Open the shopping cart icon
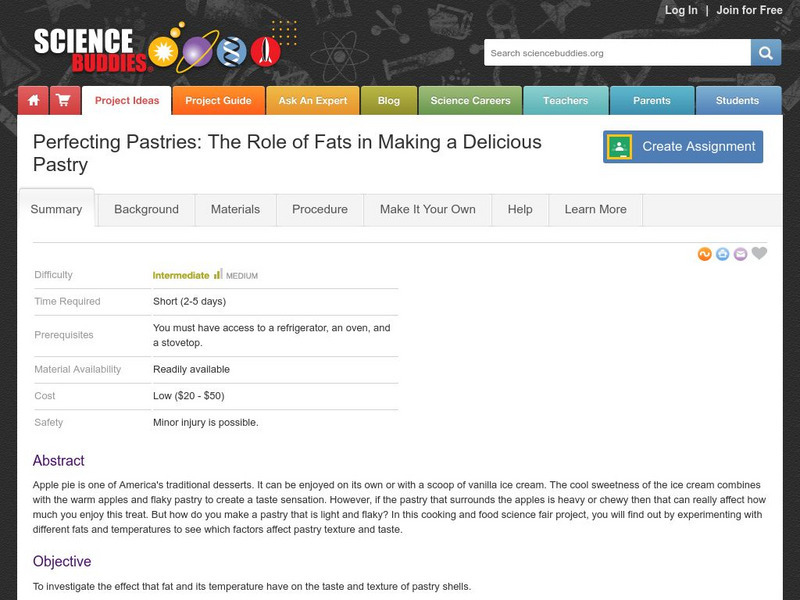 pos(65,101)
